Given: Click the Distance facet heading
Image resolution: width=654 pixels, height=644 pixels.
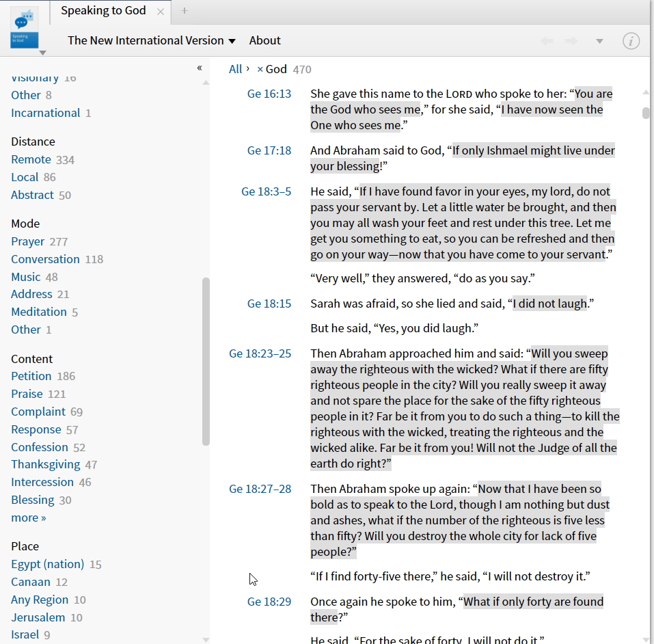Looking at the screenshot, I should pos(33,142).
